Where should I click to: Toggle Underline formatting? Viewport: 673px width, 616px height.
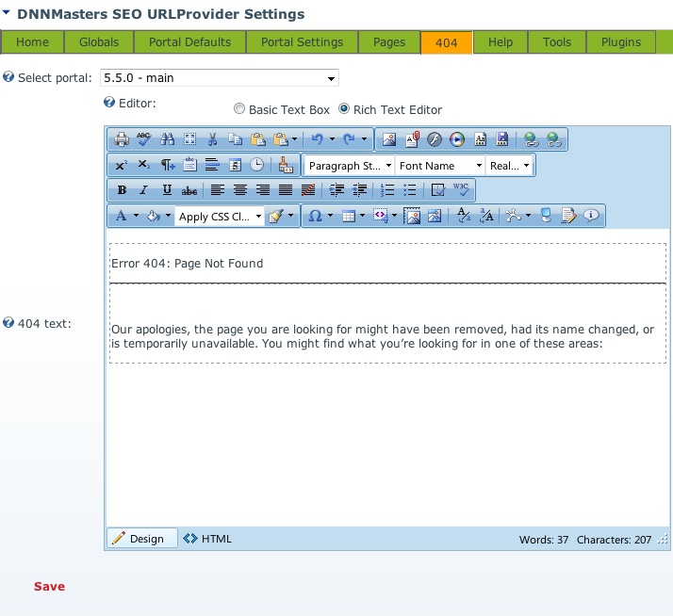(167, 190)
